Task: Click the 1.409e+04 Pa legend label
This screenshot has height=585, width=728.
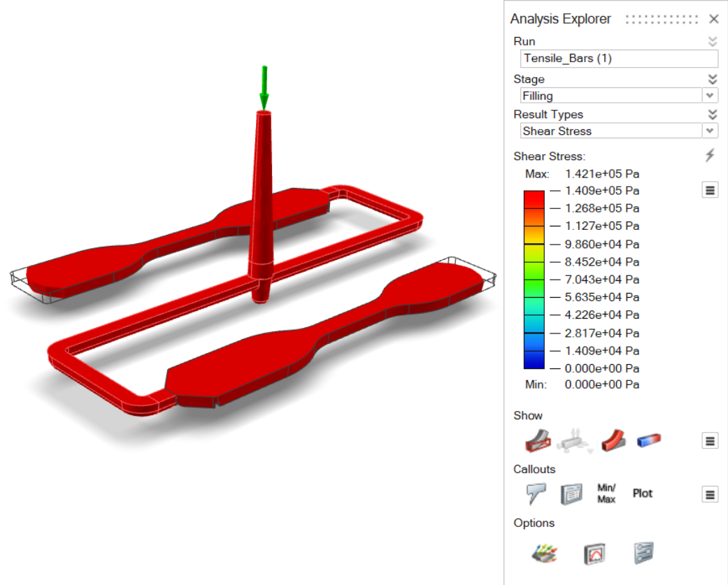Action: (x=601, y=351)
